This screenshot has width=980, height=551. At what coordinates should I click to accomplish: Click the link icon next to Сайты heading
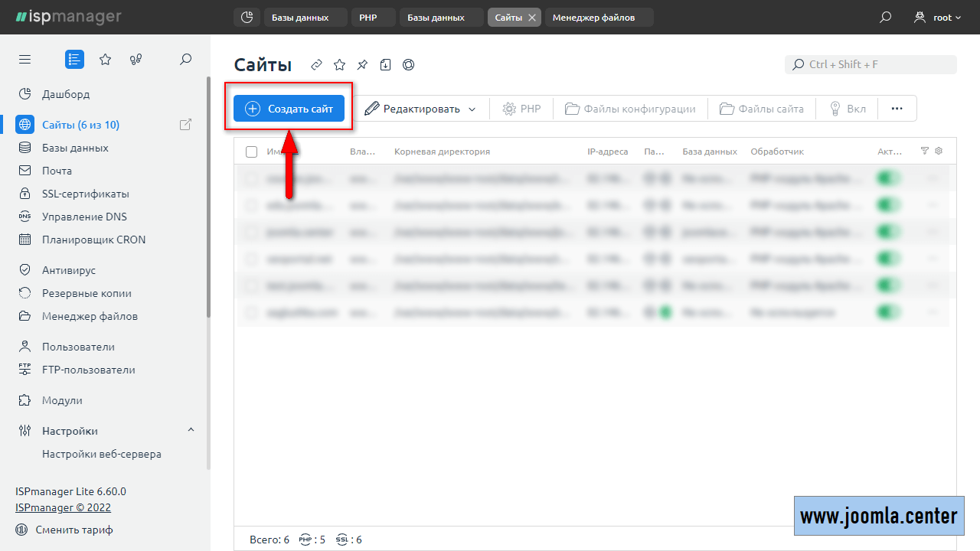316,65
